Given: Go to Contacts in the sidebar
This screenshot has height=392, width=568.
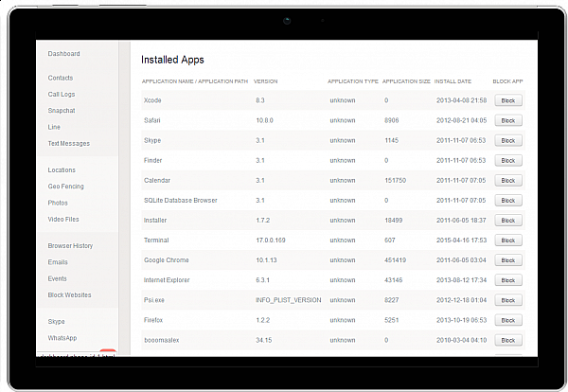Looking at the screenshot, I should 61,78.
